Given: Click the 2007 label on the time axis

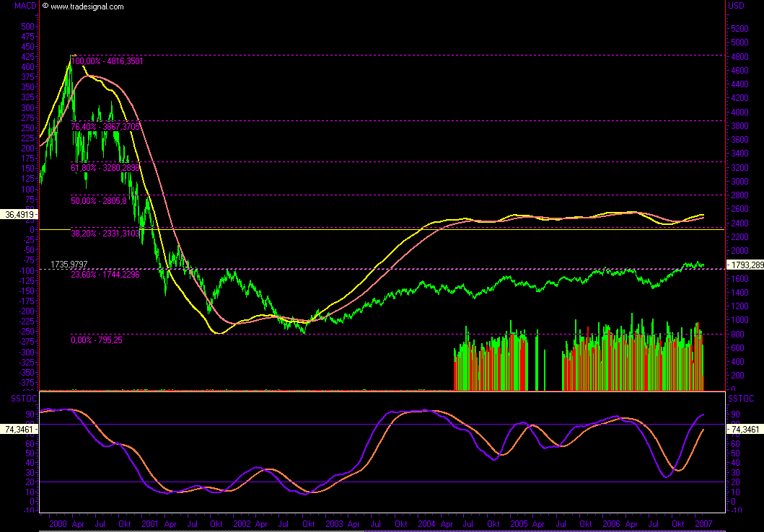Looking at the screenshot, I should point(704,525).
